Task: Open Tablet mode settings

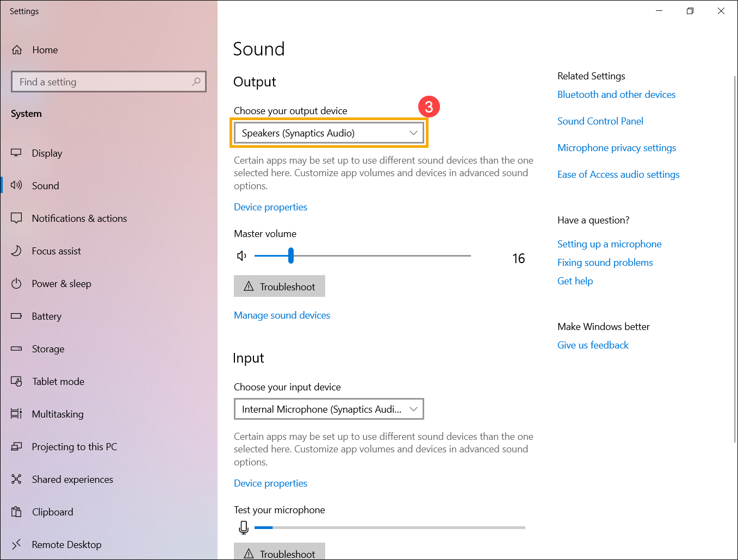Action: pos(109,382)
